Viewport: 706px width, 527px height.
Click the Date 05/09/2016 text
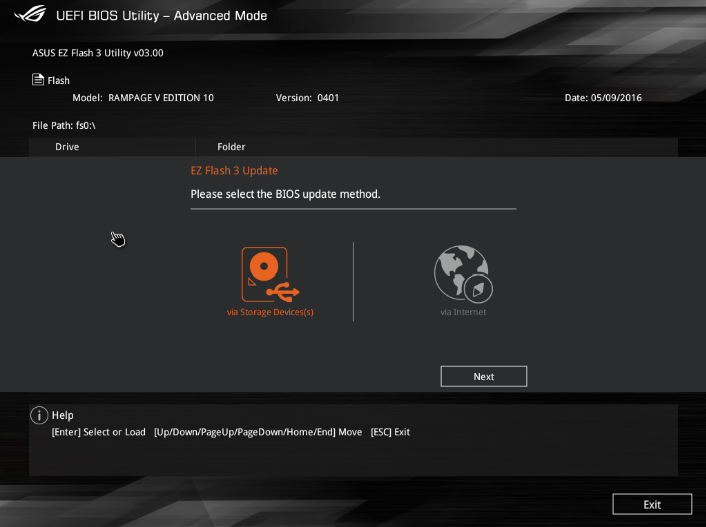coord(603,98)
